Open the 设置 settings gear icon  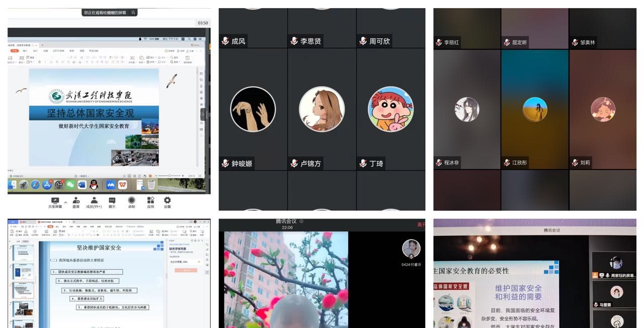coord(167,201)
